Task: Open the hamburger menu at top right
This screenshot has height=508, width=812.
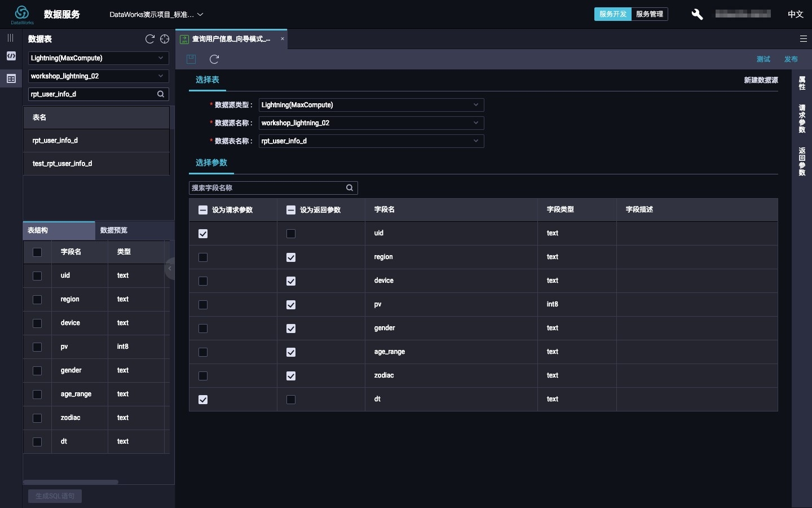Action: [x=804, y=38]
